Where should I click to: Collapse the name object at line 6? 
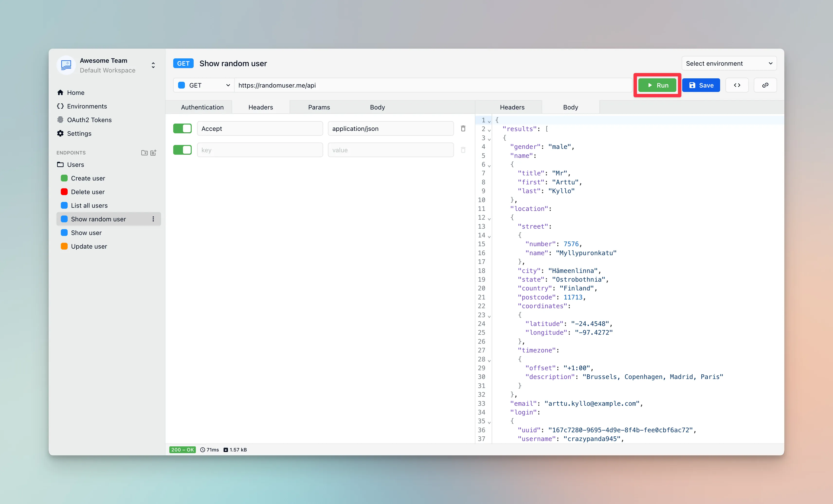[x=489, y=165]
